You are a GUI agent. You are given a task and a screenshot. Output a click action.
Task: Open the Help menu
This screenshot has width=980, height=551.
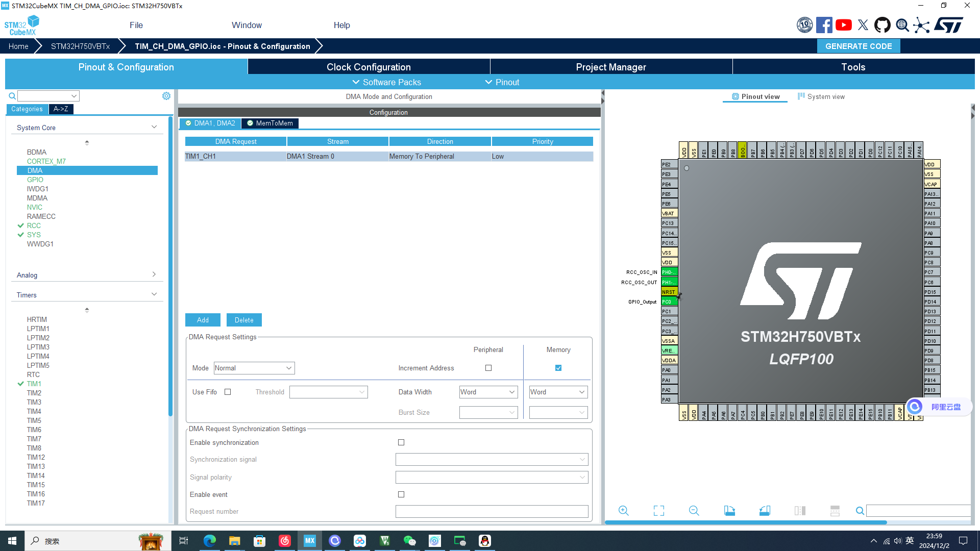coord(341,25)
